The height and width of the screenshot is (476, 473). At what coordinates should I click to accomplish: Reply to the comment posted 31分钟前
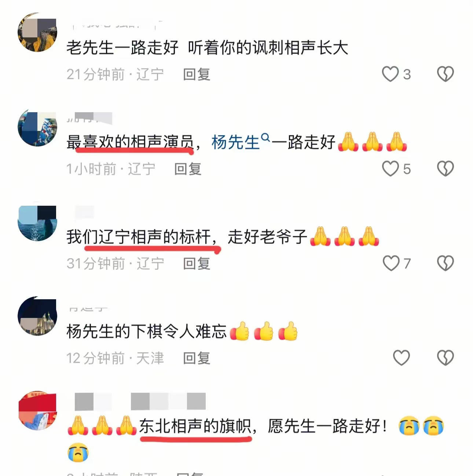tap(197, 264)
